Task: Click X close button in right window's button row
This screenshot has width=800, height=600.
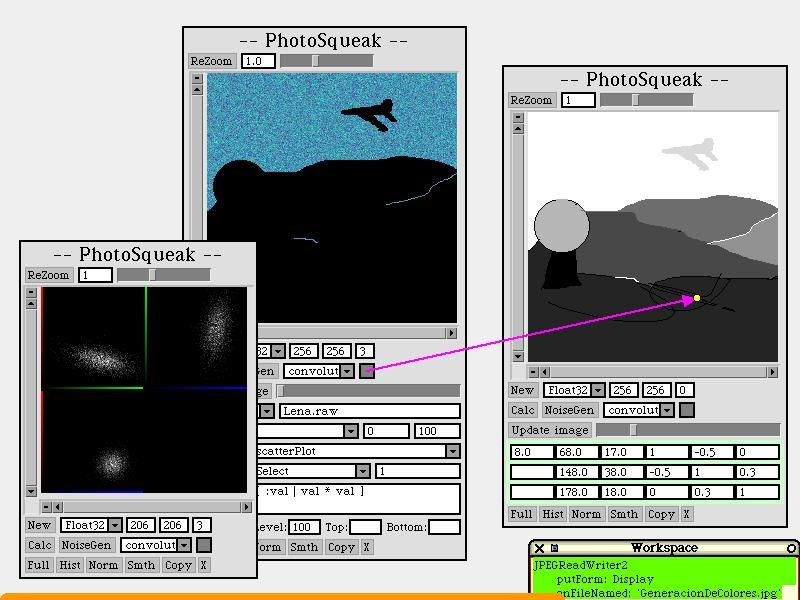Action: 687,514
